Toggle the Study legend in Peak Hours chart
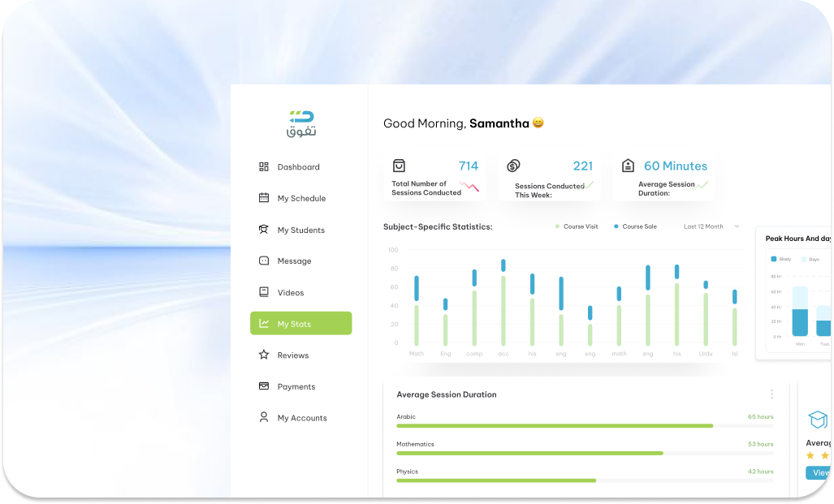Image resolution: width=834 pixels, height=504 pixels. [x=780, y=259]
